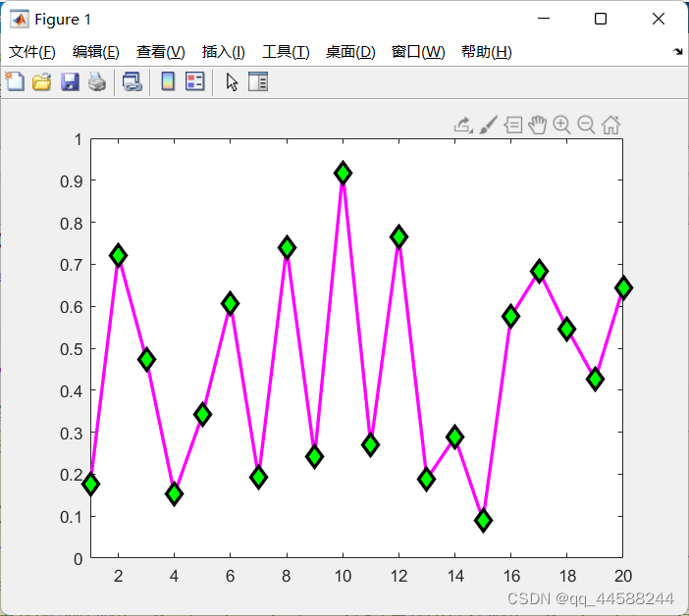Click the New Figure toolbar icon
689x616 pixels.
pos(15,81)
